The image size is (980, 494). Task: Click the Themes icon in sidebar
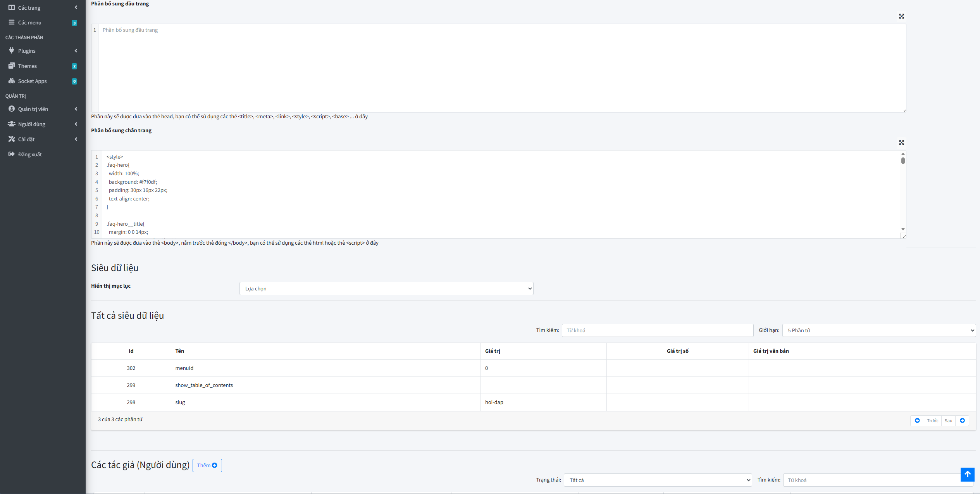point(12,66)
